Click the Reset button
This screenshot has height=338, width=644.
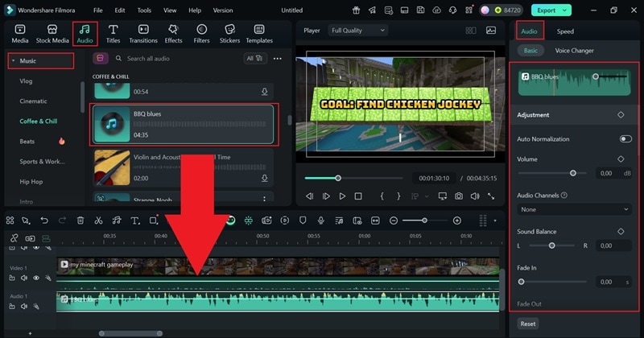pos(528,324)
